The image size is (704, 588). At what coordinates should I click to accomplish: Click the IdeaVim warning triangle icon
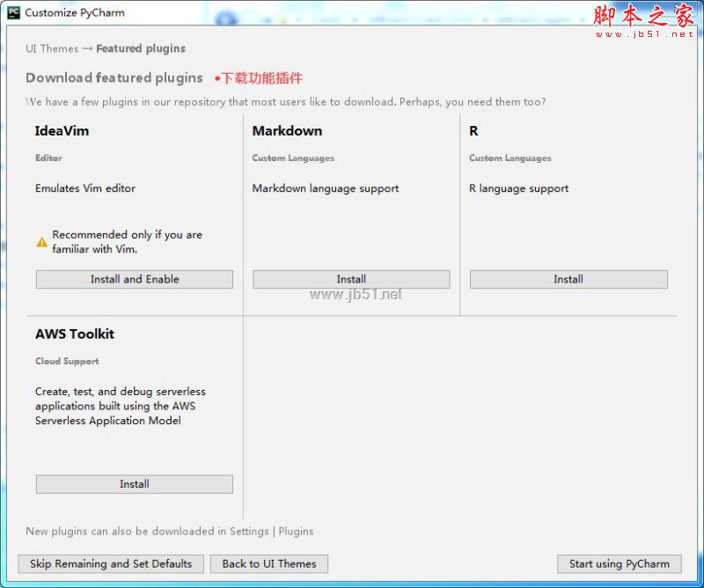coord(41,242)
